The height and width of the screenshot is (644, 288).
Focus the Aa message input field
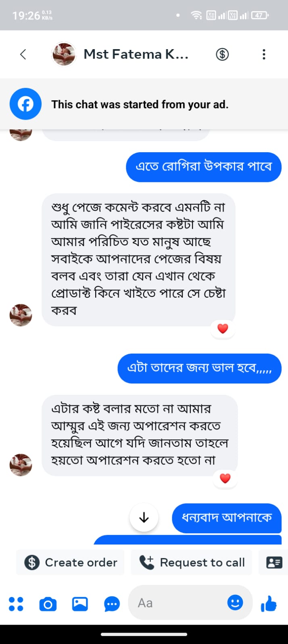177,603
